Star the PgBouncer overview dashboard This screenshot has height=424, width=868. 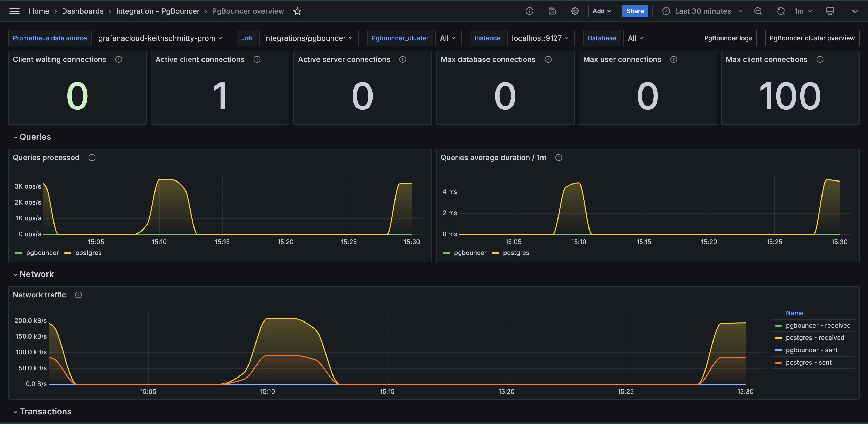coord(297,11)
